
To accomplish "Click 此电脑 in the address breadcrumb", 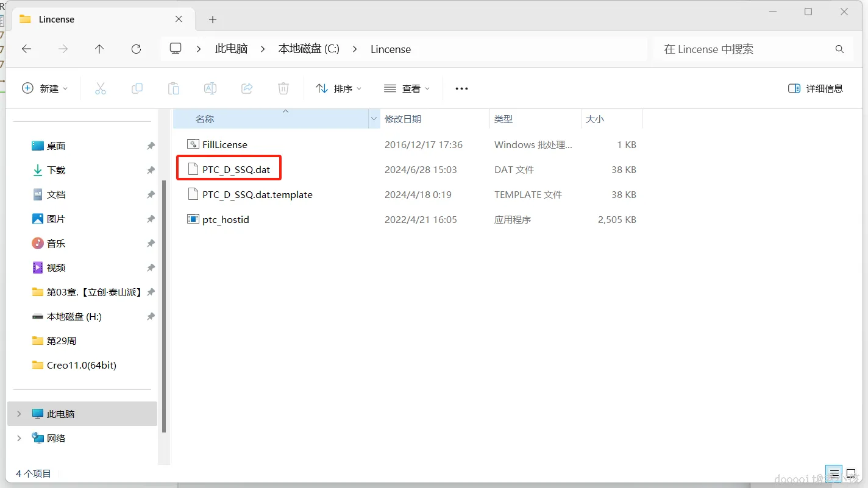I will [x=231, y=49].
